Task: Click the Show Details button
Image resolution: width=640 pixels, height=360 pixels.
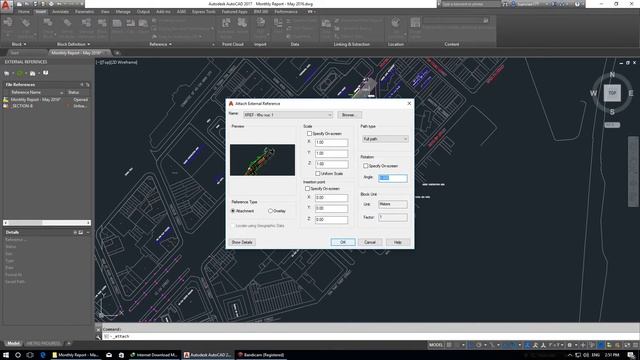Action: (x=242, y=242)
